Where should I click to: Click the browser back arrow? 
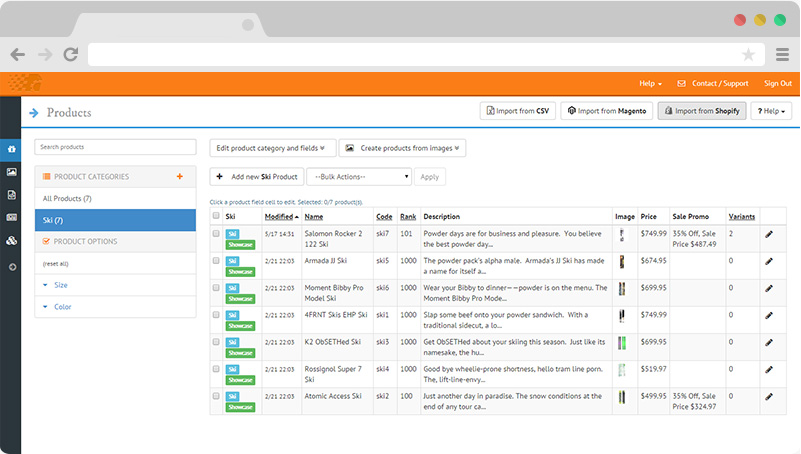click(x=18, y=54)
